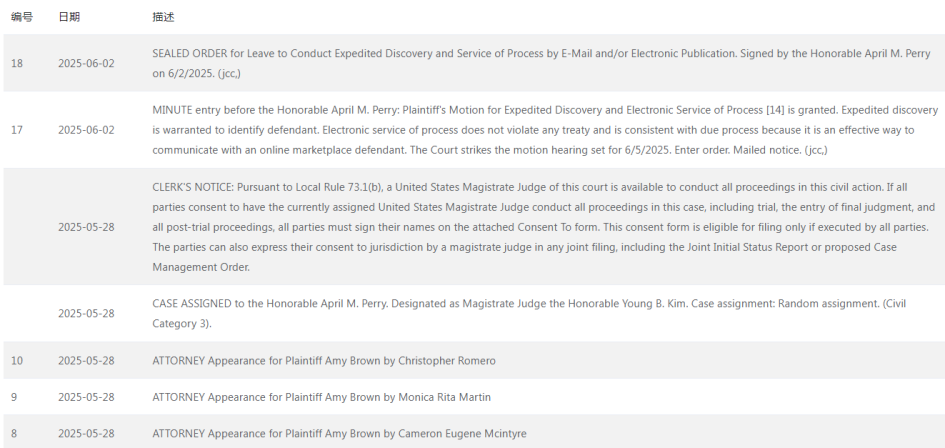Open the CLERK'S NOTICE entry text
The image size is (945, 448).
(x=544, y=227)
